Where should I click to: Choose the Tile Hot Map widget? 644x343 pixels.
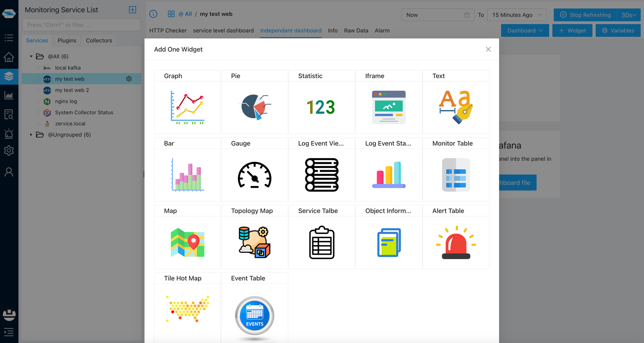pos(187,309)
